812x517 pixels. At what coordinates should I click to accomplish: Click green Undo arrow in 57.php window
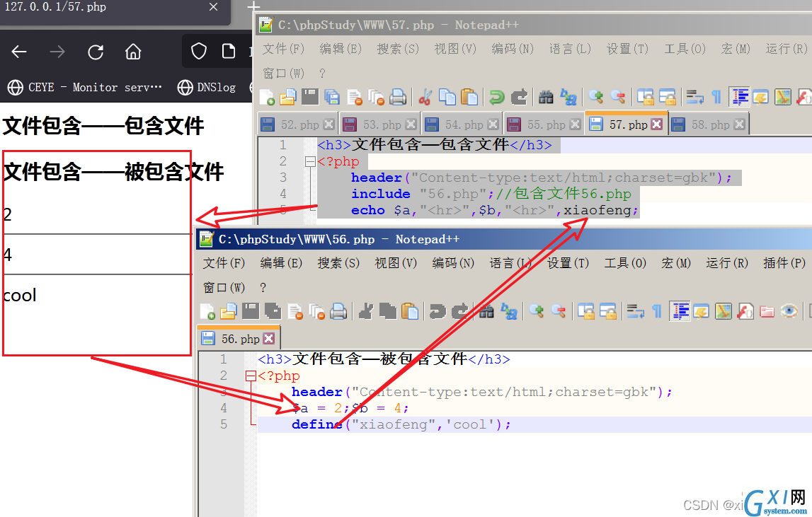(497, 97)
